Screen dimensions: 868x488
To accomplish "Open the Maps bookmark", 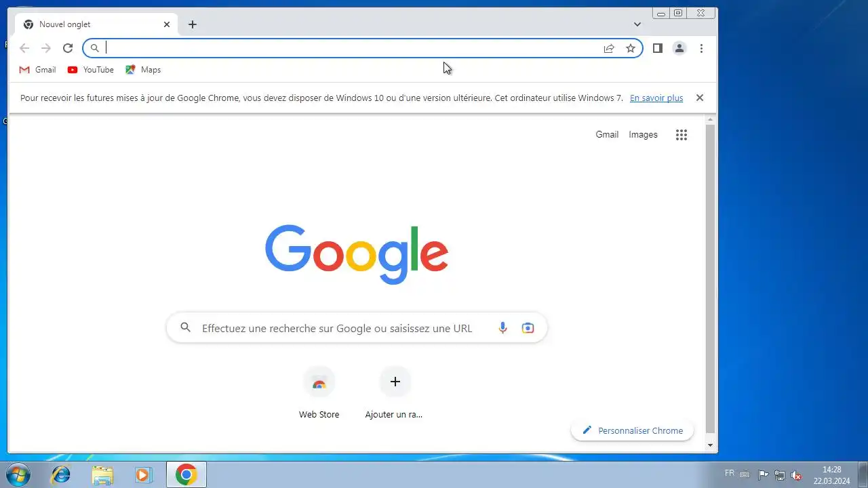I will point(143,70).
